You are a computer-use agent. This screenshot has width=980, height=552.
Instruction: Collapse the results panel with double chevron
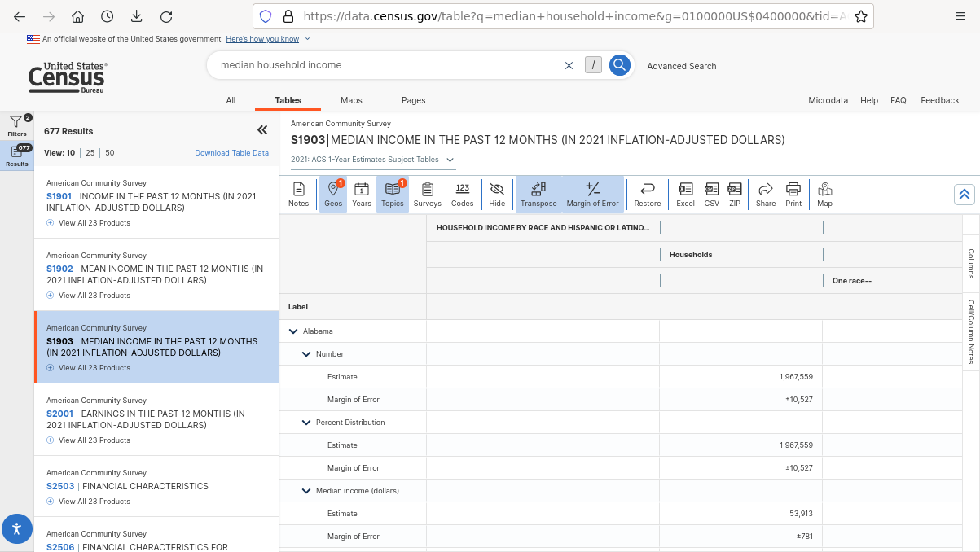click(x=262, y=130)
